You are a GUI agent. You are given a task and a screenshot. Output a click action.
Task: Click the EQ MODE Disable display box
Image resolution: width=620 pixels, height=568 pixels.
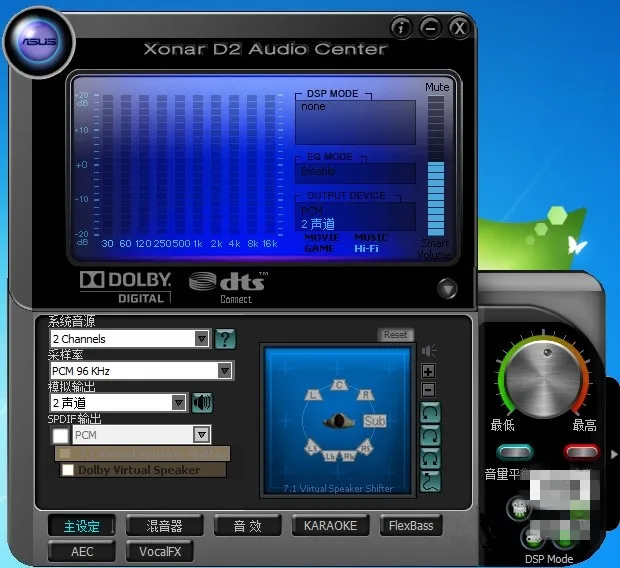[355, 173]
